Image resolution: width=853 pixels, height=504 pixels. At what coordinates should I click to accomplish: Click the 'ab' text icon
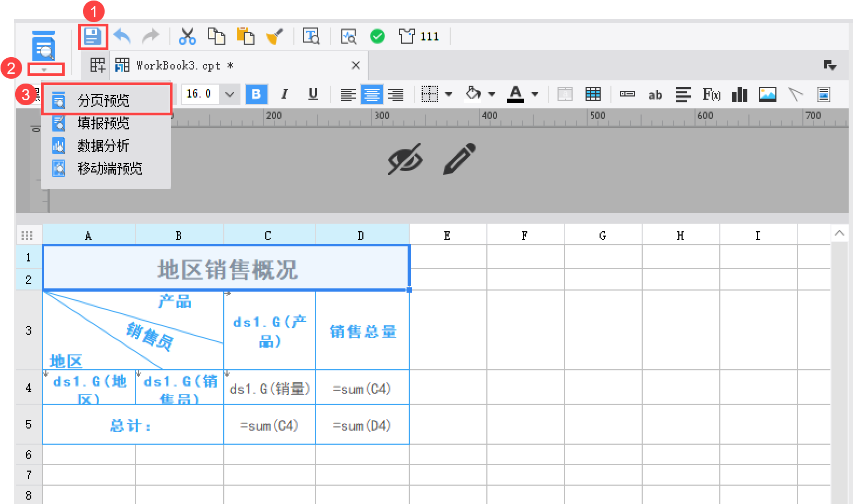pos(655,95)
